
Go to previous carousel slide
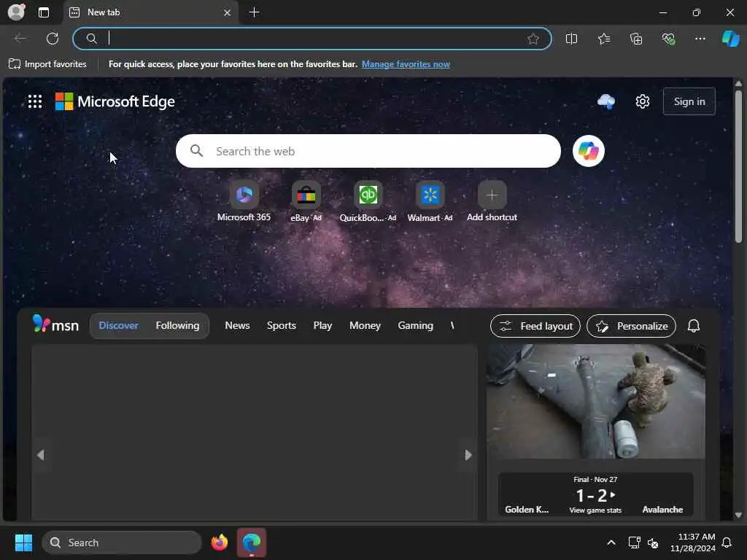41,455
